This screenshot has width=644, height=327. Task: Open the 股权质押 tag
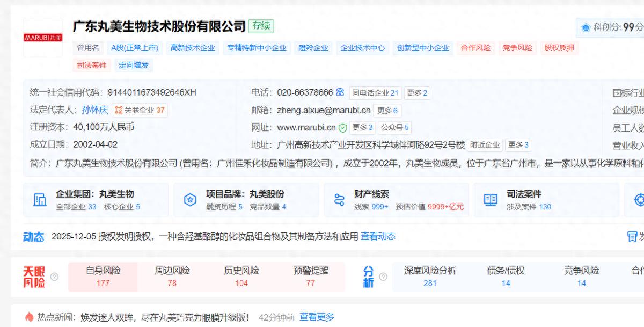559,48
